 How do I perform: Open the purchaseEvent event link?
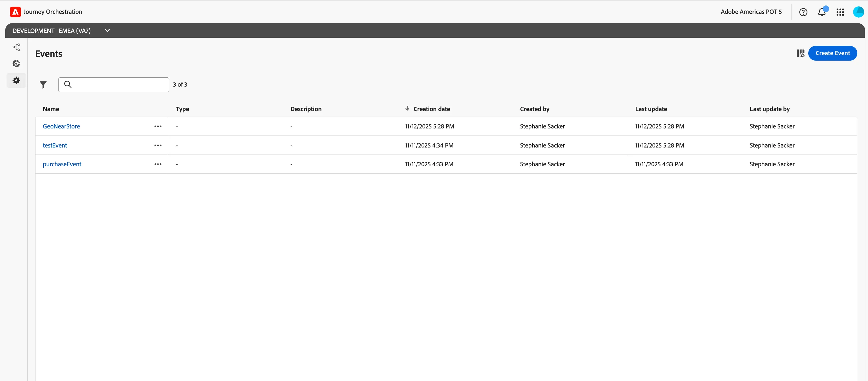pos(62,164)
